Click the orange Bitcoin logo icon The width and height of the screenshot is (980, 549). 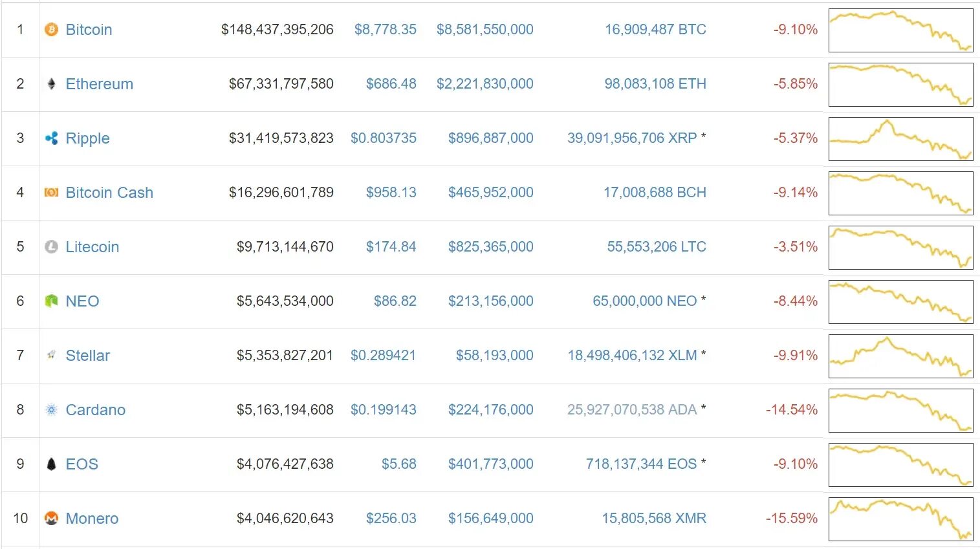coord(51,30)
